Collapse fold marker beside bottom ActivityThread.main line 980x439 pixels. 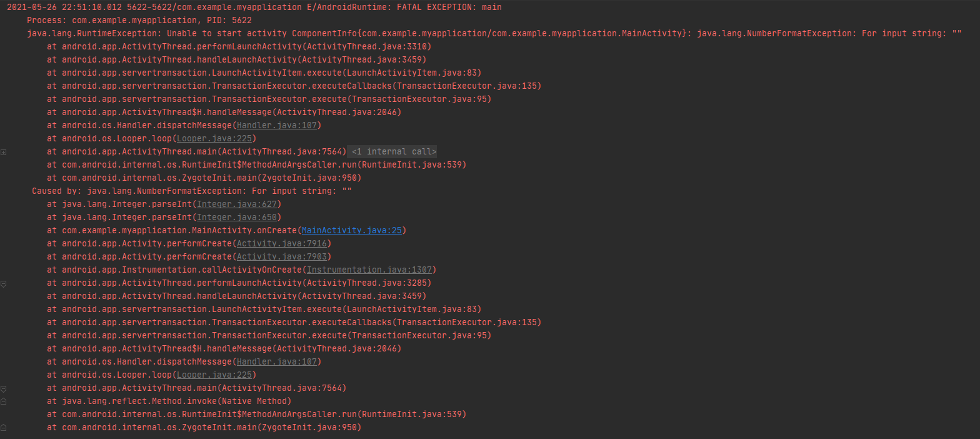click(4, 388)
